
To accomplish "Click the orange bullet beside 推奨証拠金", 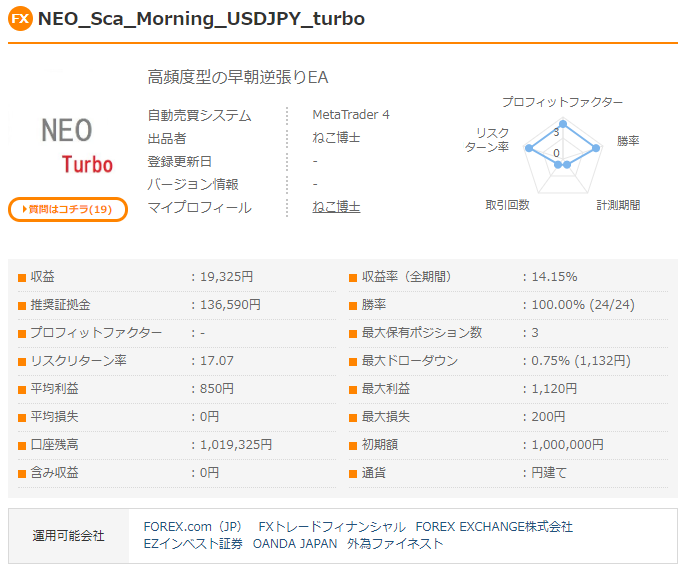I will (x=22, y=305).
